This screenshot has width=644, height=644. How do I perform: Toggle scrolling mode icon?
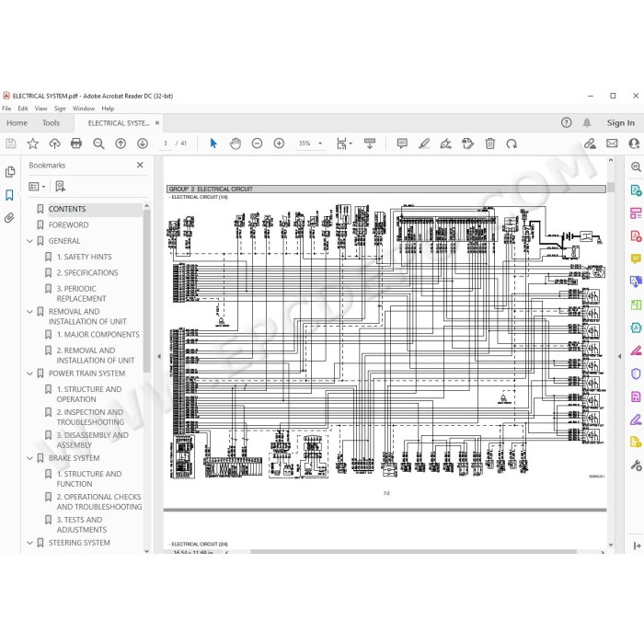tap(370, 144)
